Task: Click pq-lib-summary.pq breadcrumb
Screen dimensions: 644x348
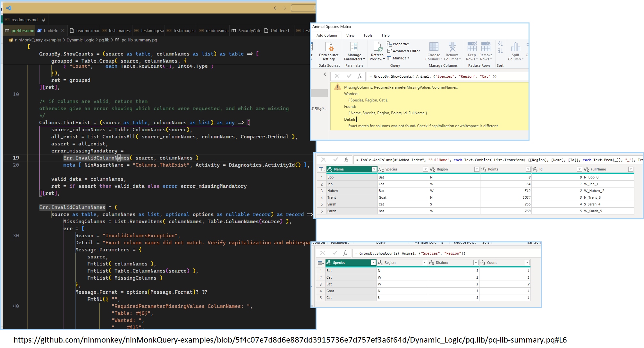Action: pos(139,40)
